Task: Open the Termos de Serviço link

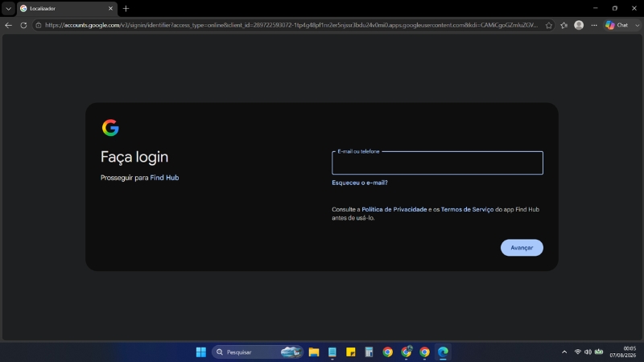Action: coord(468,209)
